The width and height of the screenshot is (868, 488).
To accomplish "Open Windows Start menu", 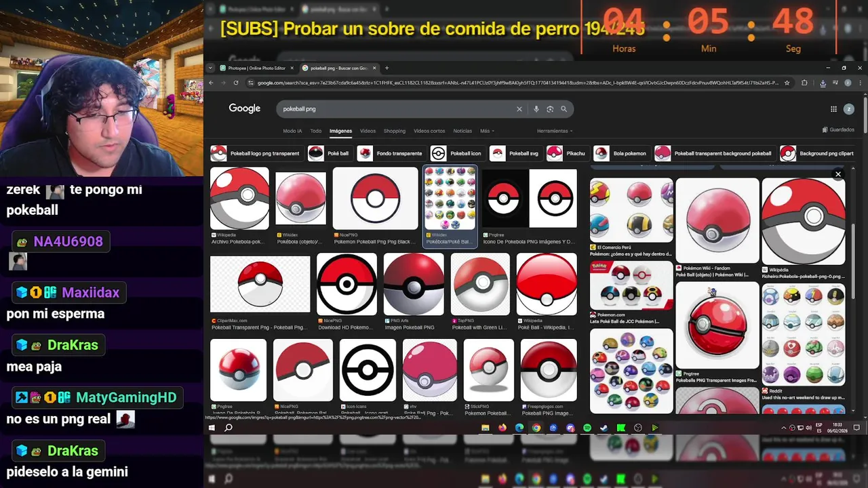I will (212, 428).
